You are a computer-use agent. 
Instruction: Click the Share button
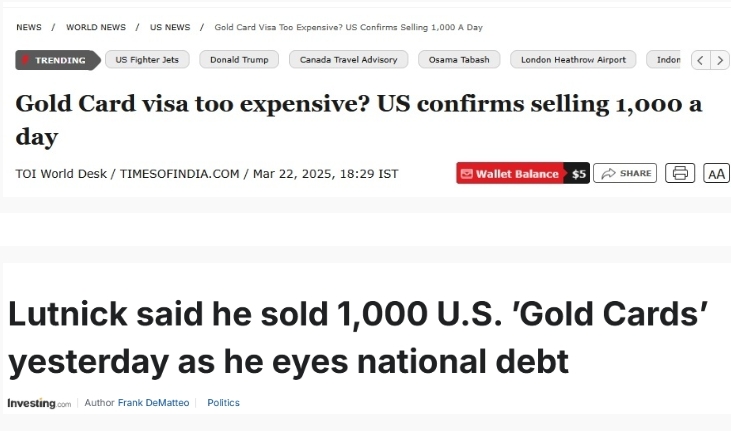(x=625, y=173)
